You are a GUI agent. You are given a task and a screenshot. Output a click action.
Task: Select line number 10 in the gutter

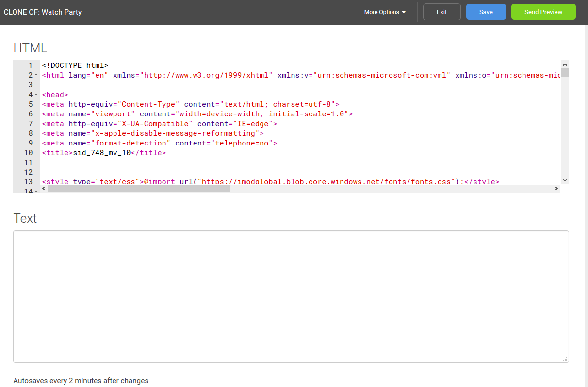(x=28, y=152)
